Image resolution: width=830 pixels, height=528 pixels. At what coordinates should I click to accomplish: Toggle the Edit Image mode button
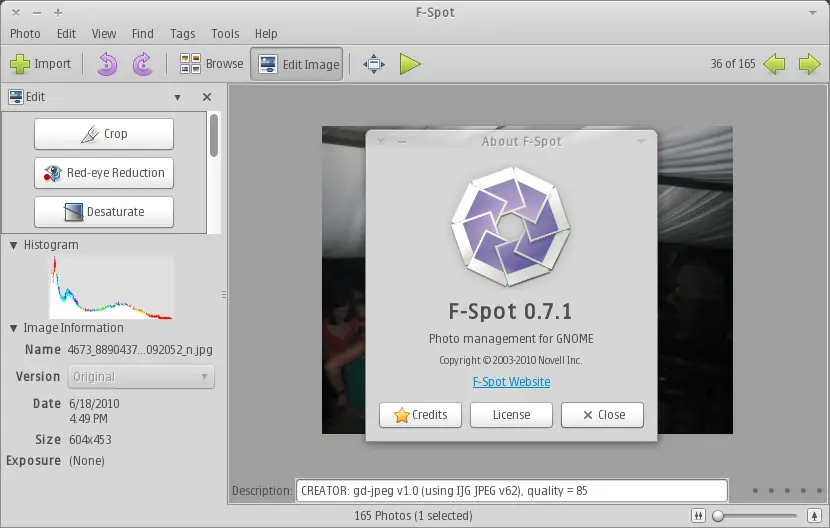coord(297,64)
